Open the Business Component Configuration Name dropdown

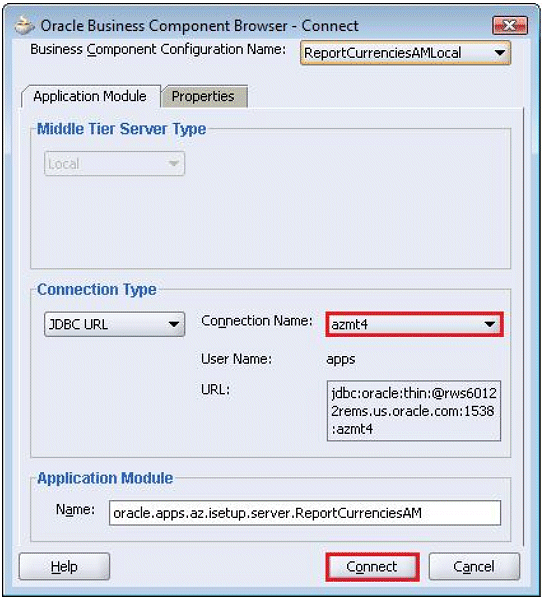(405, 53)
